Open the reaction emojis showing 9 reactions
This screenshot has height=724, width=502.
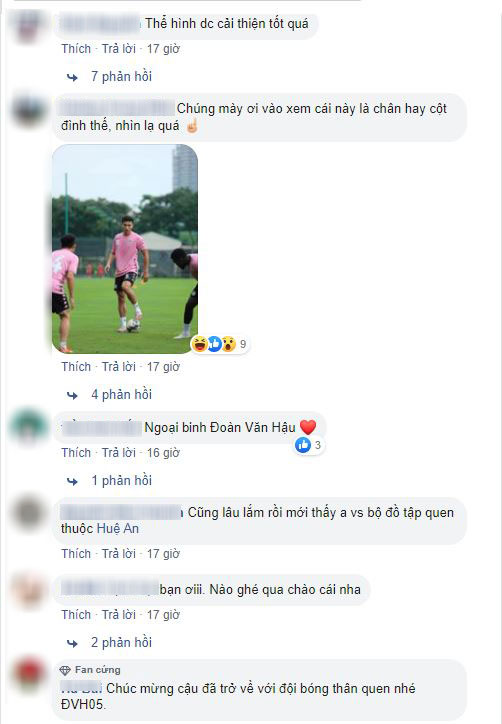point(220,344)
